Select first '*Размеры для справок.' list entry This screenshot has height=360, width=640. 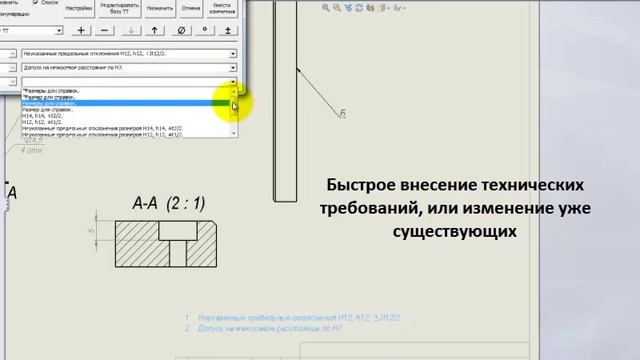[126, 91]
